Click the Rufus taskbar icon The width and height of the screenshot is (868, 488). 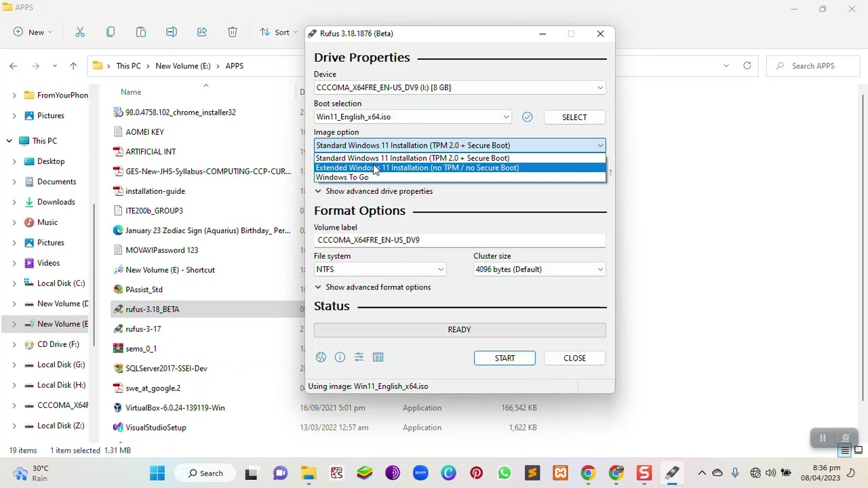point(672,473)
